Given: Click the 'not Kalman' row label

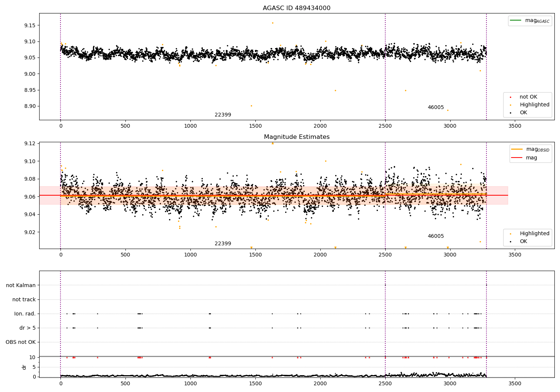Looking at the screenshot, I should pos(21,286).
